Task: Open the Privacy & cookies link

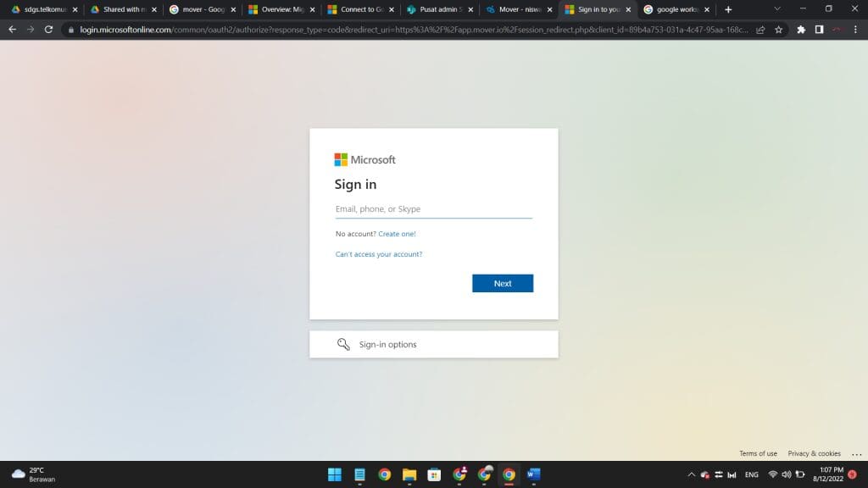Action: pyautogui.click(x=814, y=454)
